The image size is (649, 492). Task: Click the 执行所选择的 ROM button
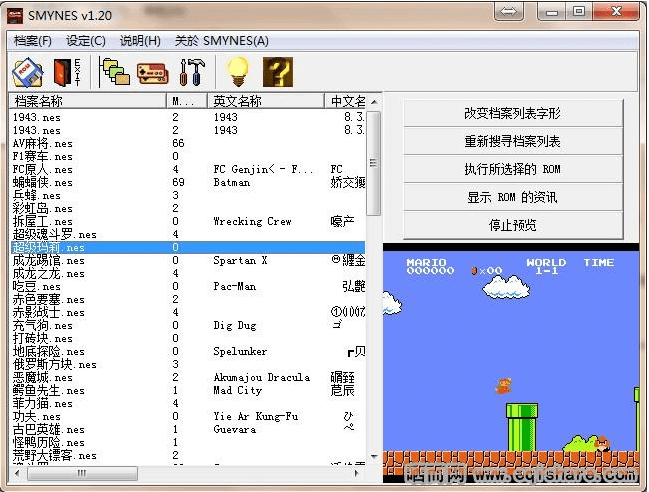(x=513, y=169)
